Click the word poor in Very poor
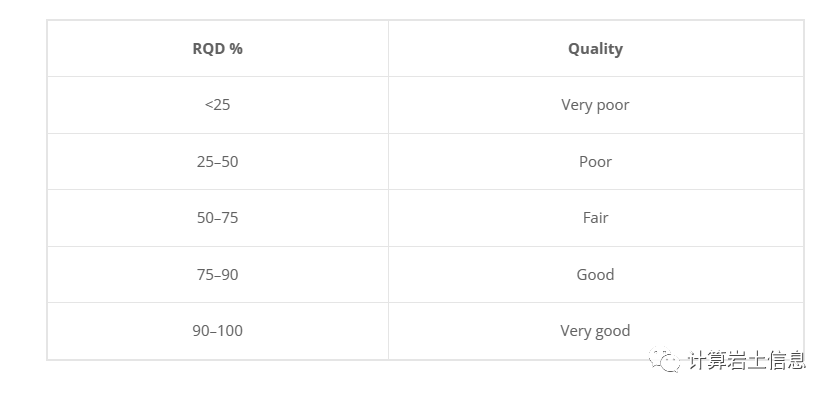This screenshot has height=396, width=833. pos(613,105)
